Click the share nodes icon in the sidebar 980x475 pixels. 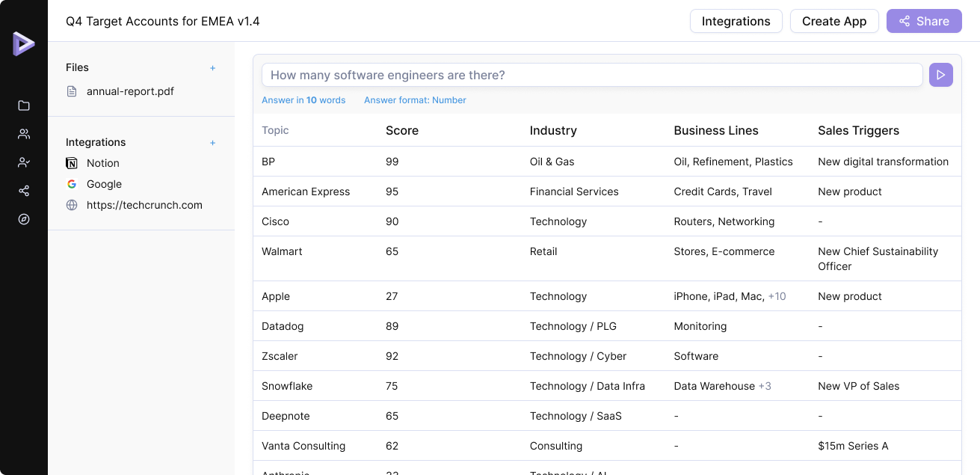(x=24, y=191)
